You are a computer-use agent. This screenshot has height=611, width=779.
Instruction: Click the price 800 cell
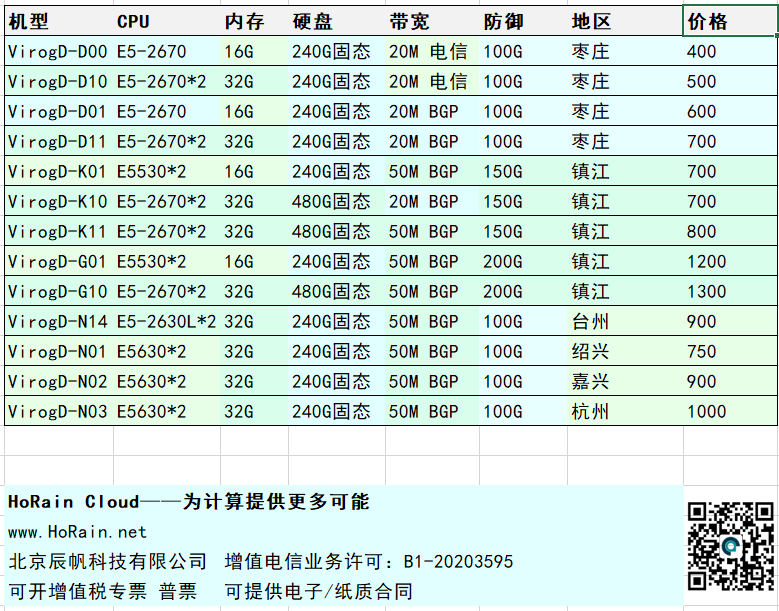tap(730, 231)
